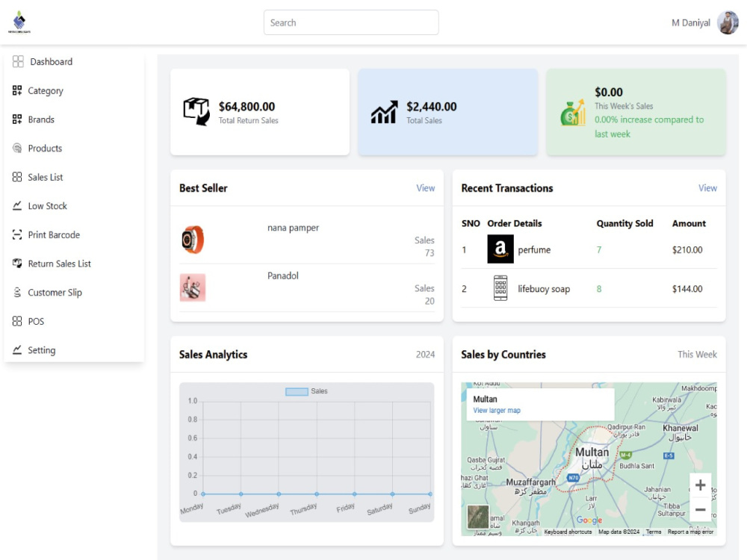Click This Week label in Sales by Countries
This screenshot has height=560, width=747.
click(697, 354)
